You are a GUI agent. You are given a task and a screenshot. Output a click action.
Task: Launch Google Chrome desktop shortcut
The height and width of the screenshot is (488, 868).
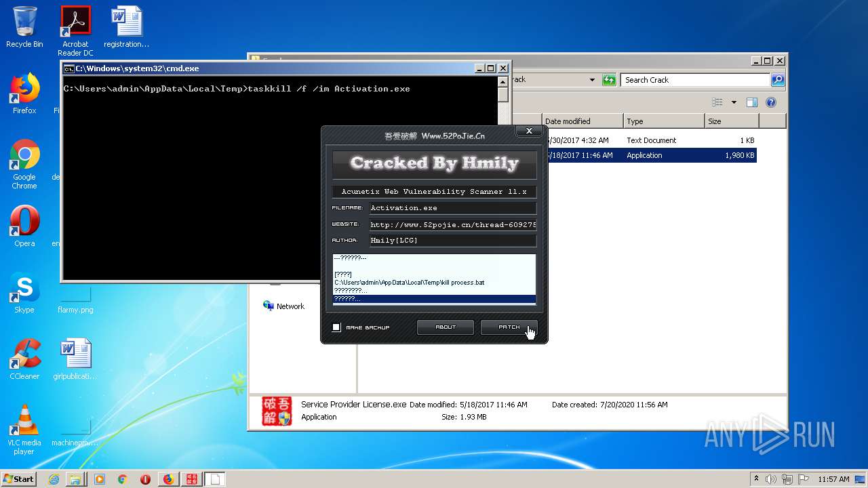pos(24,164)
